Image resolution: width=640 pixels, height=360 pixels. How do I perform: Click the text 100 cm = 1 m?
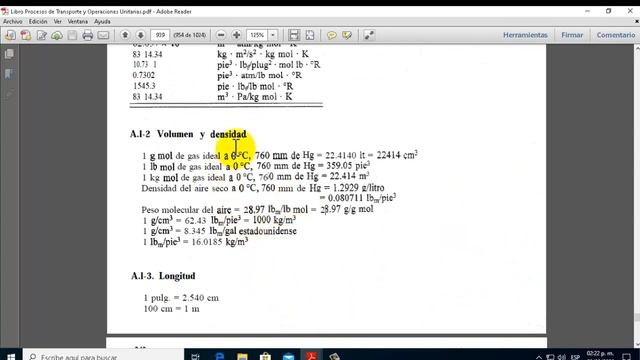tap(171, 309)
